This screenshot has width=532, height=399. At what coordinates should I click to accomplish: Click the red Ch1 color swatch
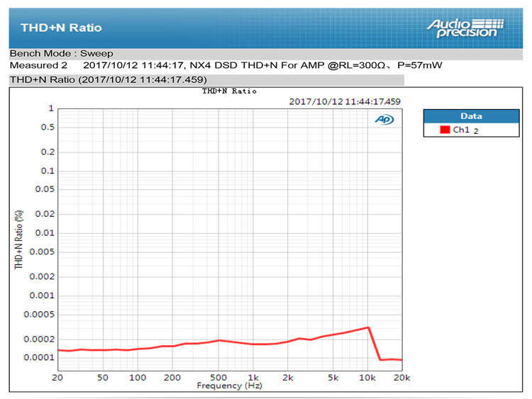(x=445, y=130)
